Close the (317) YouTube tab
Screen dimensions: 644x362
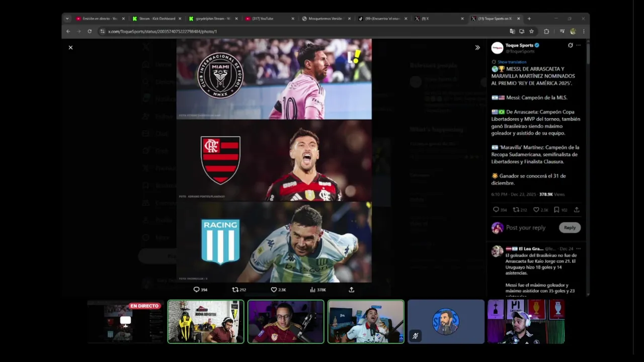tap(293, 19)
